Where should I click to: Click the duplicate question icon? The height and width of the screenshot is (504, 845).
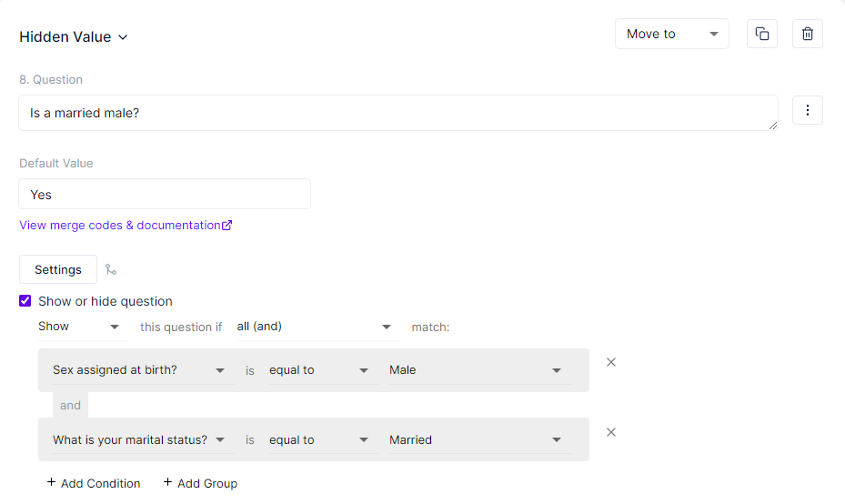(762, 34)
